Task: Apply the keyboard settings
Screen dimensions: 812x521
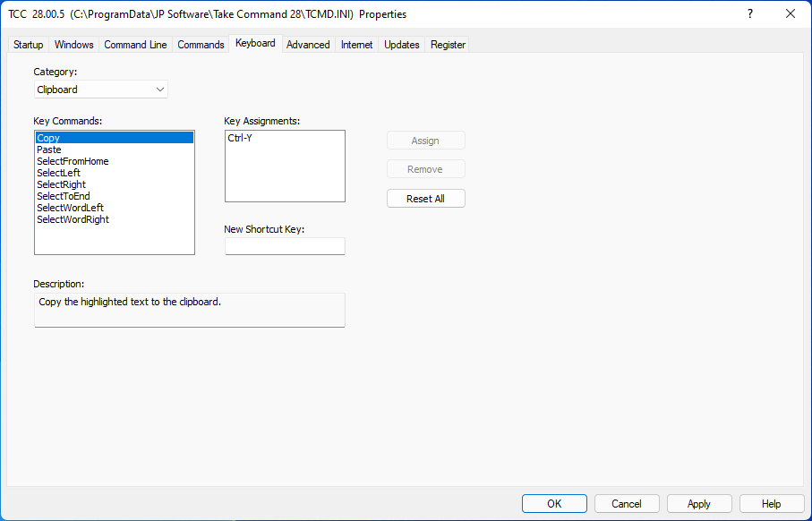Action: pyautogui.click(x=699, y=503)
